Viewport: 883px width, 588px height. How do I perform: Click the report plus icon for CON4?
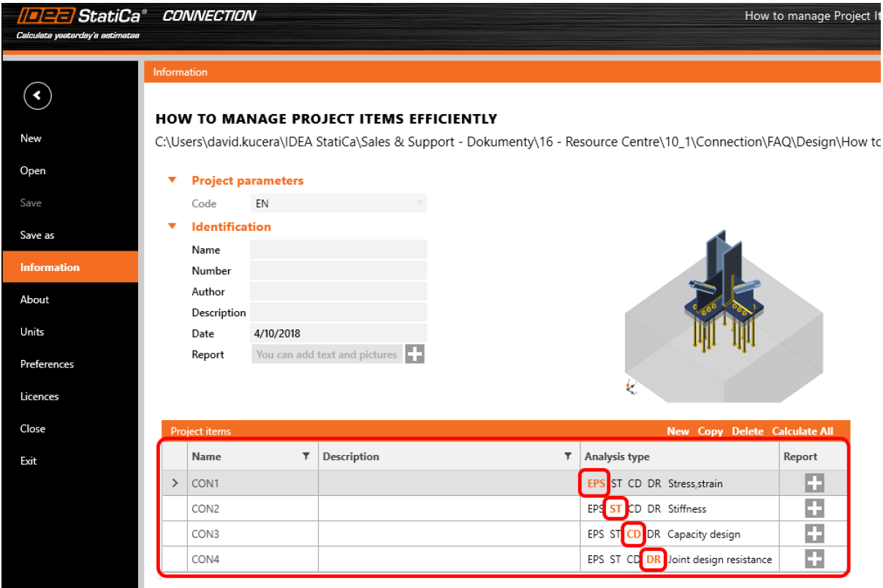pyautogui.click(x=814, y=560)
